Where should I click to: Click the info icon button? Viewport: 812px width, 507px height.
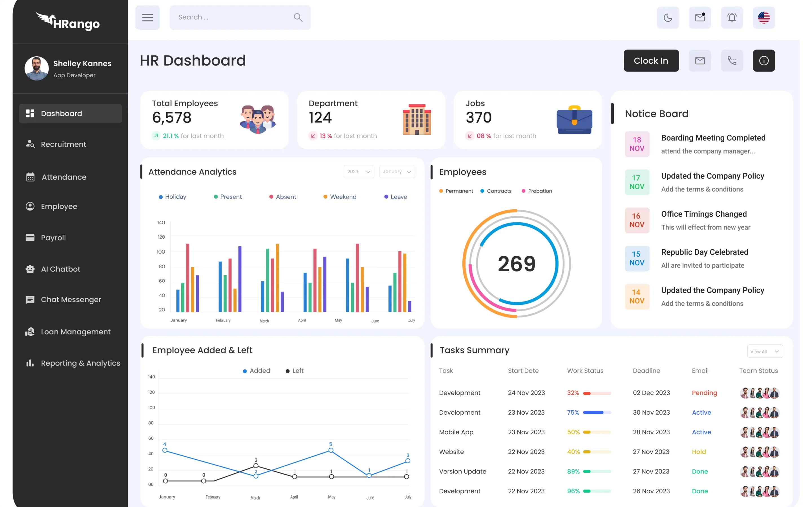point(764,61)
